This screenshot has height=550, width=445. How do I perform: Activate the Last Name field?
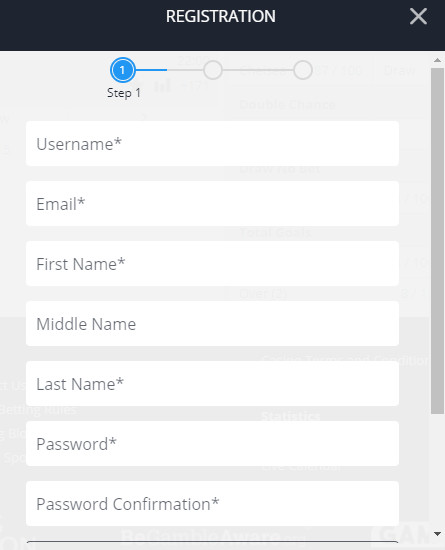(x=212, y=384)
